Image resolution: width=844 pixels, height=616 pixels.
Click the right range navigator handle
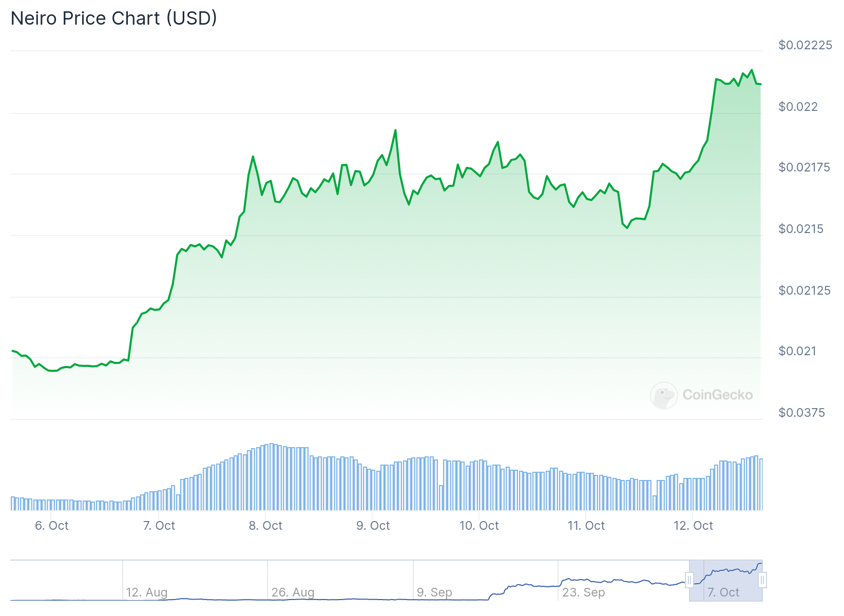pyautogui.click(x=762, y=581)
